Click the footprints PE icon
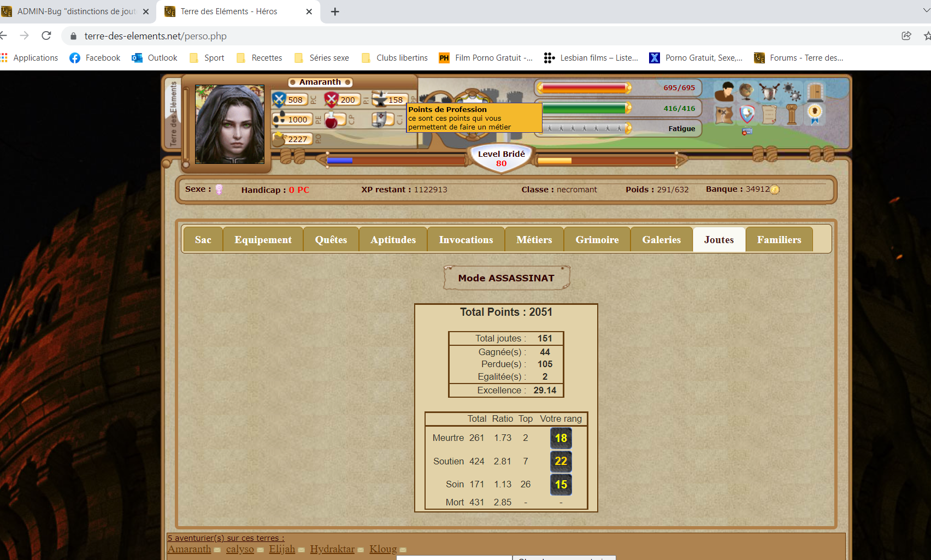Viewport: 931px width, 560px height. coord(279,119)
